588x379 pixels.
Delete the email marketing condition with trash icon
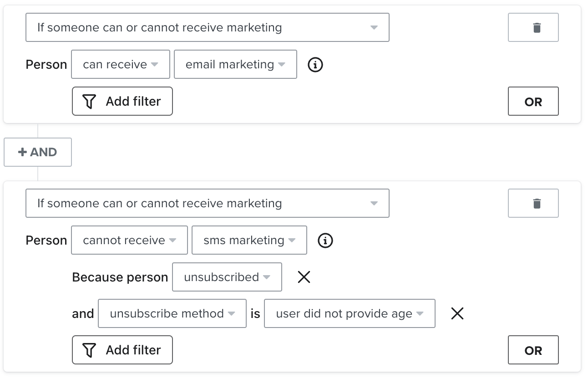point(533,28)
